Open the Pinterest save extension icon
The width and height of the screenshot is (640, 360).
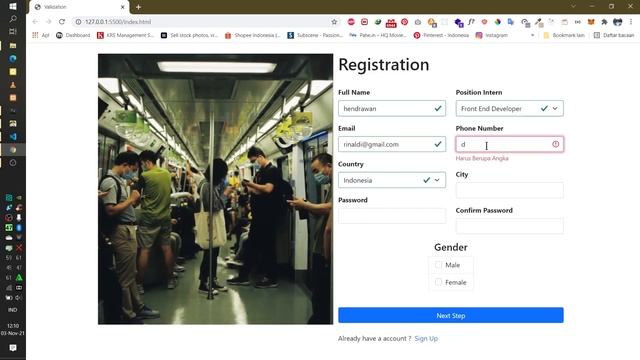click(x=404, y=22)
